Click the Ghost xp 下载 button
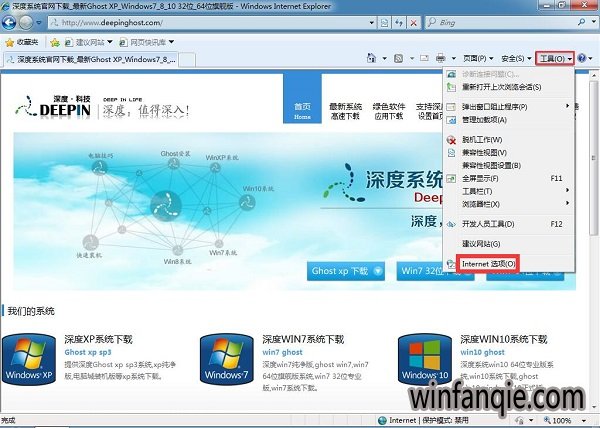This screenshot has width=600, height=428. coord(346,271)
